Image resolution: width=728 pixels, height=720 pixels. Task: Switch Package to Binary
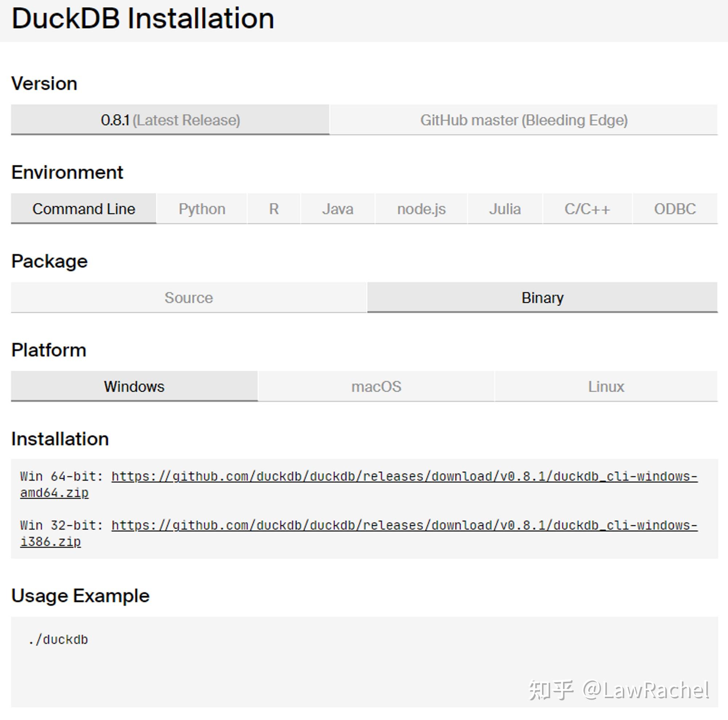(543, 298)
